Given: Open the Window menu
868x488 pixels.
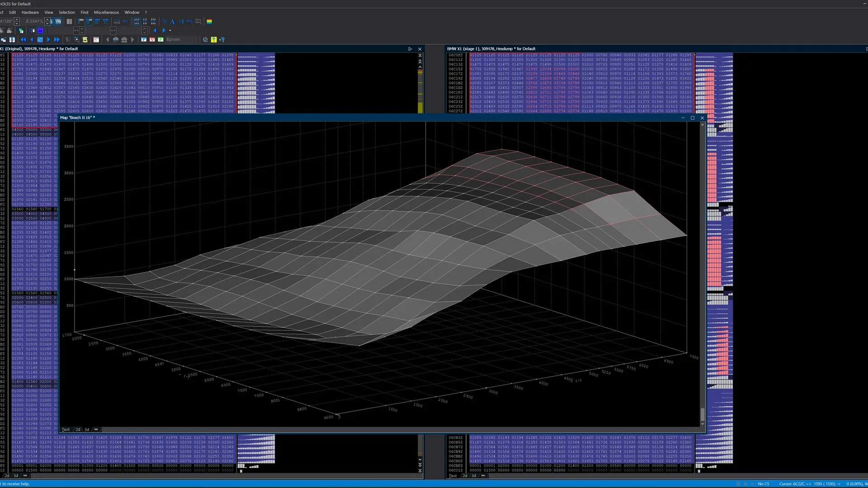Looking at the screenshot, I should [x=132, y=12].
